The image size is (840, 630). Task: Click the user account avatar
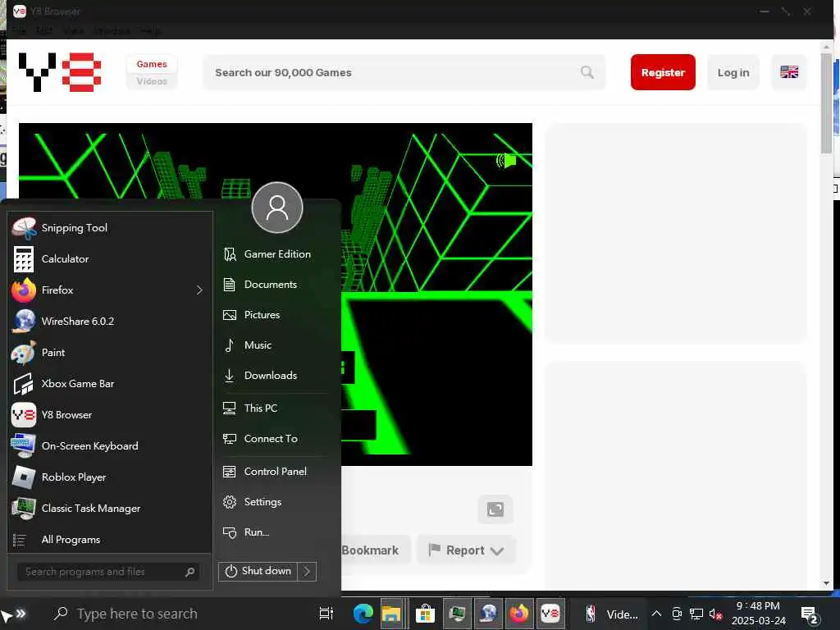tap(277, 208)
